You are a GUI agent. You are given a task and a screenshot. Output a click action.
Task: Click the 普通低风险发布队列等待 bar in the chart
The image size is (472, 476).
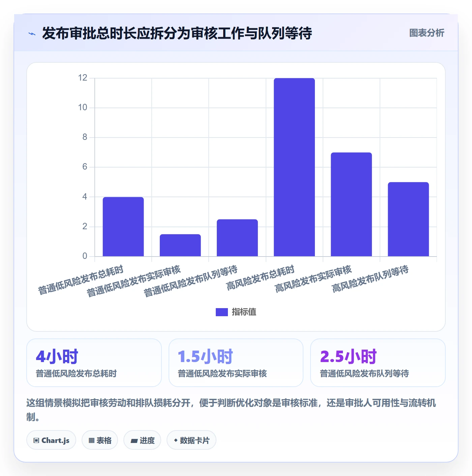coord(237,238)
